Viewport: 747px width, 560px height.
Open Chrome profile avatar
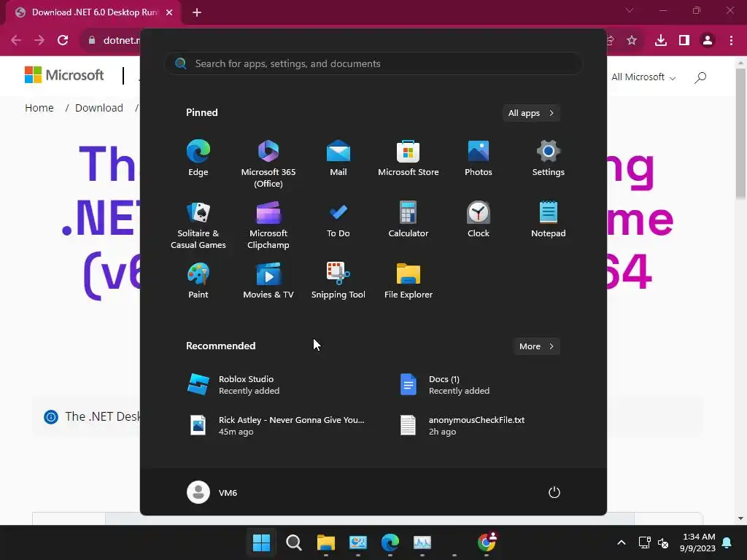point(708,40)
